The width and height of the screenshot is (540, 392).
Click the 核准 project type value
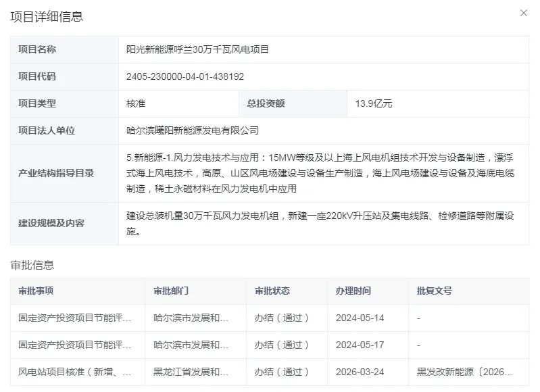136,103
